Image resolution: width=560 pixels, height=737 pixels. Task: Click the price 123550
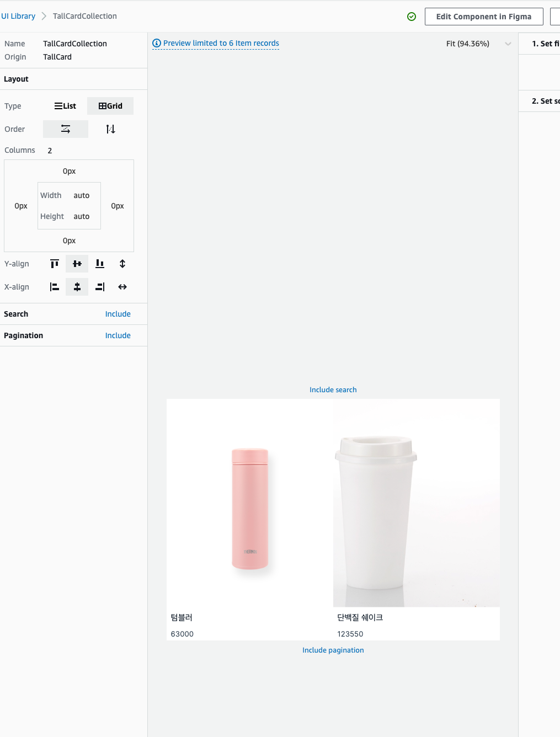tap(350, 634)
